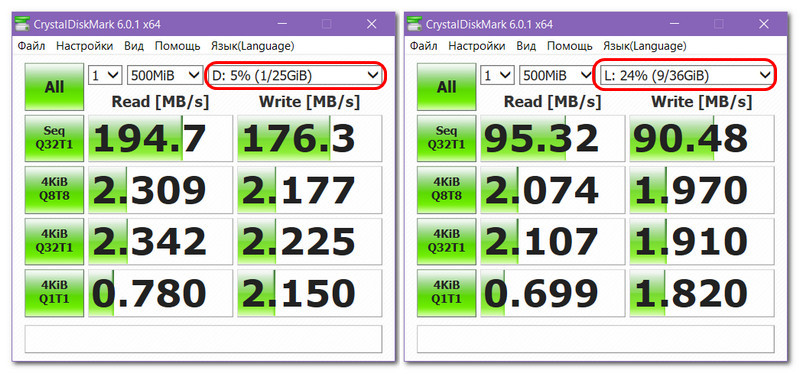Image resolution: width=800 pixels, height=374 pixels.
Task: Click the 2.177 write result
Action: pos(310,189)
